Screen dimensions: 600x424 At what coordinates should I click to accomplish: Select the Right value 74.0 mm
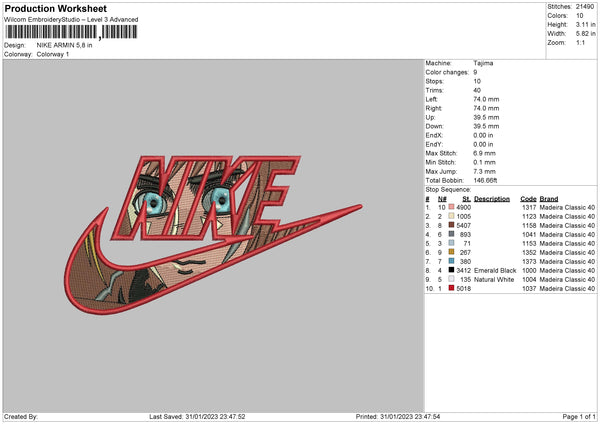(x=486, y=108)
